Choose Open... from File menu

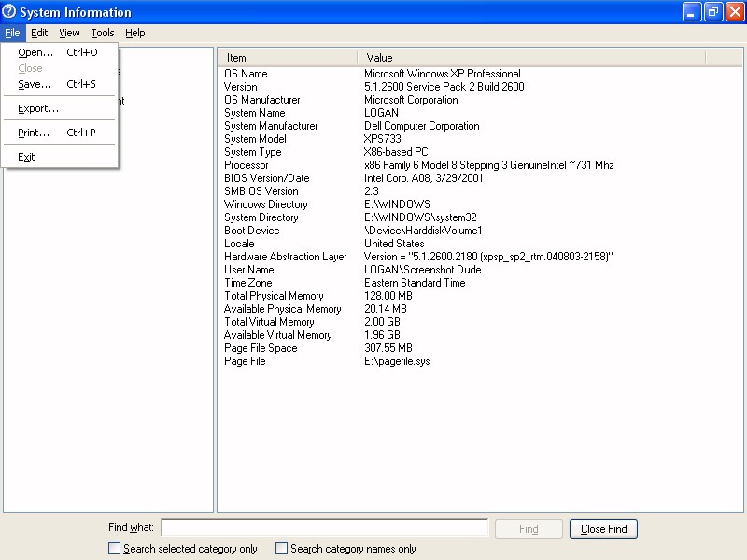(x=60, y=52)
